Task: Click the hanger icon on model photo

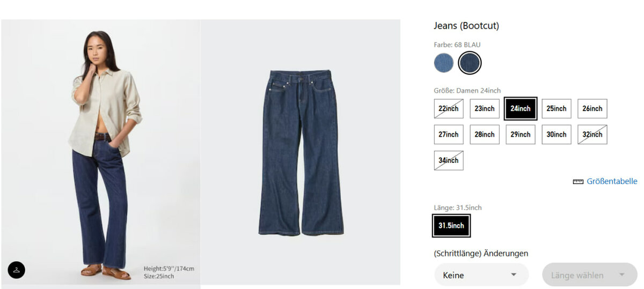Action: click(17, 270)
